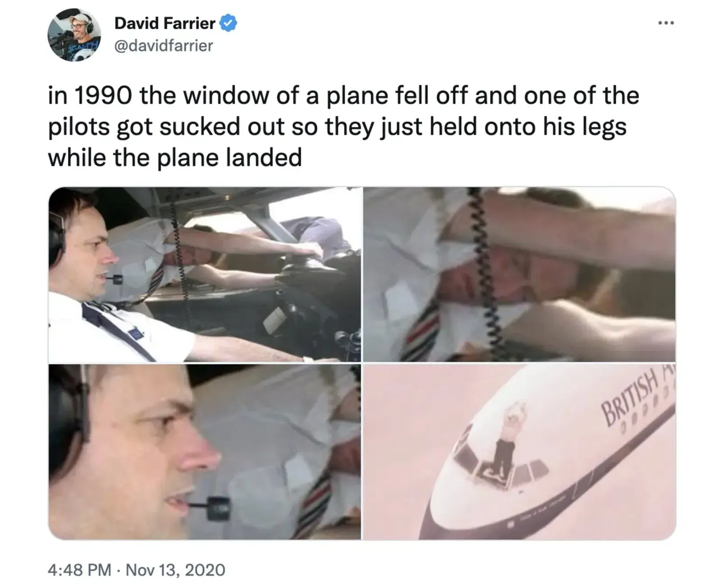Screen dimensions: 722x588
Task: Open the 4:48 PM timestamp link
Action: point(79,570)
